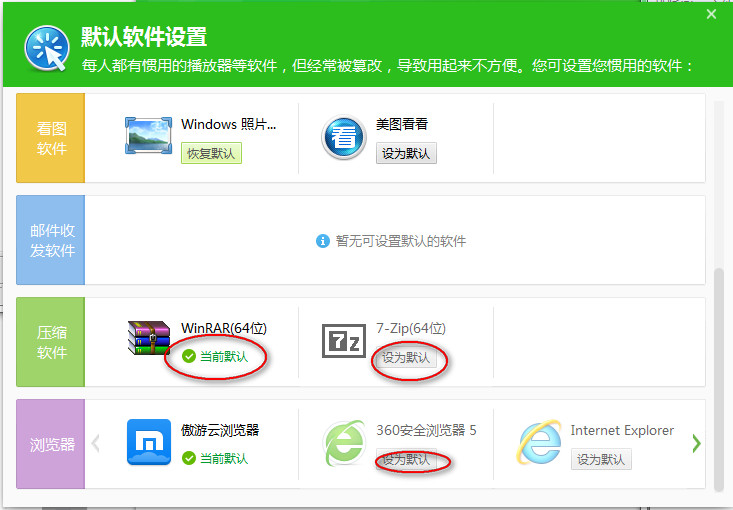The image size is (733, 510).
Task: Click the Maxthon browser icon
Action: pyautogui.click(x=148, y=442)
